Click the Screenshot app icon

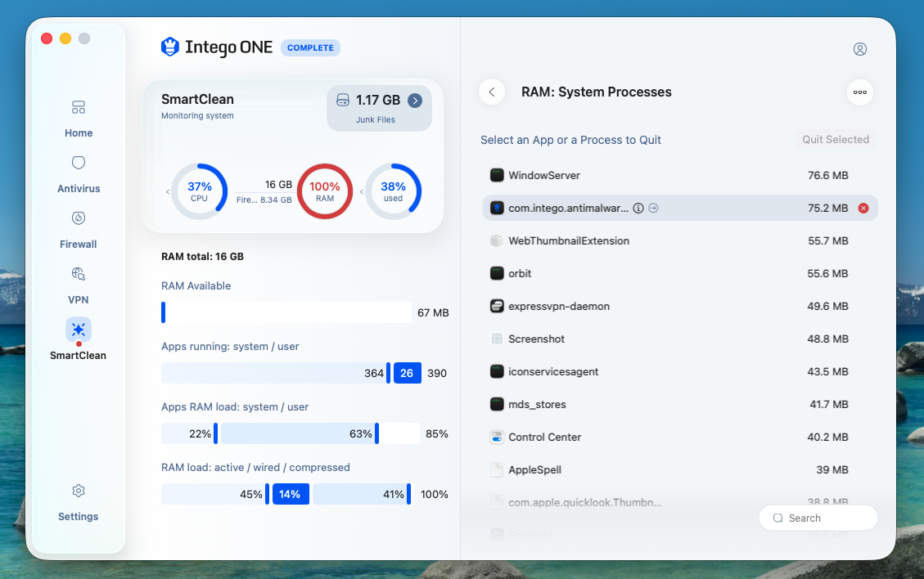pos(497,339)
